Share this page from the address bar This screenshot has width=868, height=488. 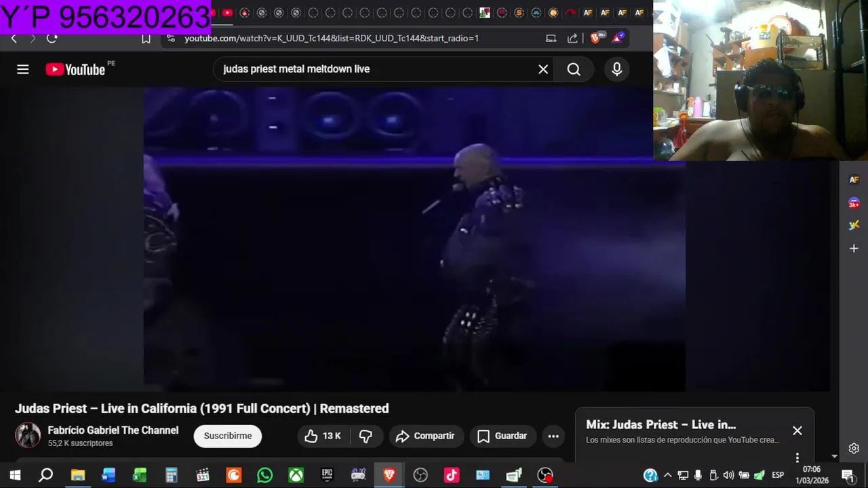[572, 39]
